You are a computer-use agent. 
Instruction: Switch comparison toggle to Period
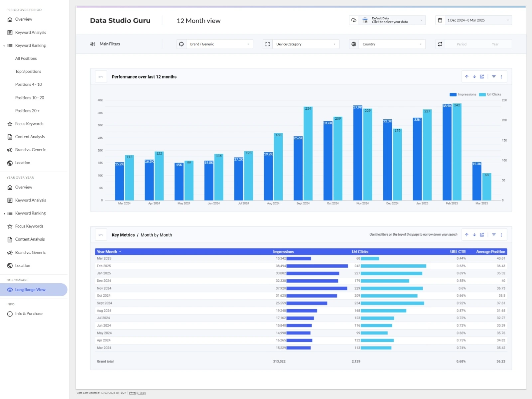pos(461,44)
